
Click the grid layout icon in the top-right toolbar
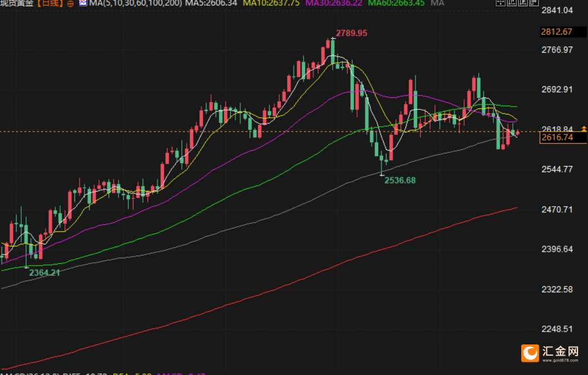click(x=501, y=3)
